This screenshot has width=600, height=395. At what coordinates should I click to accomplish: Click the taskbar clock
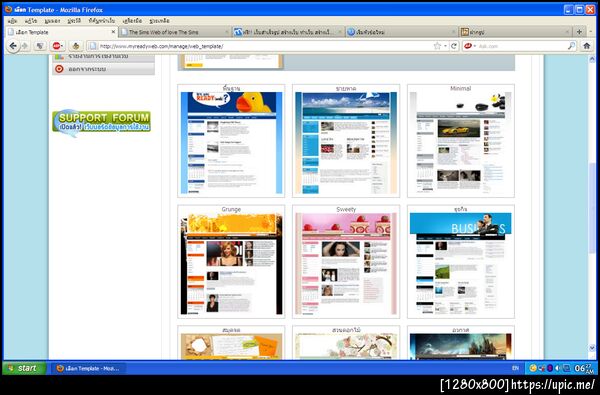click(x=584, y=368)
